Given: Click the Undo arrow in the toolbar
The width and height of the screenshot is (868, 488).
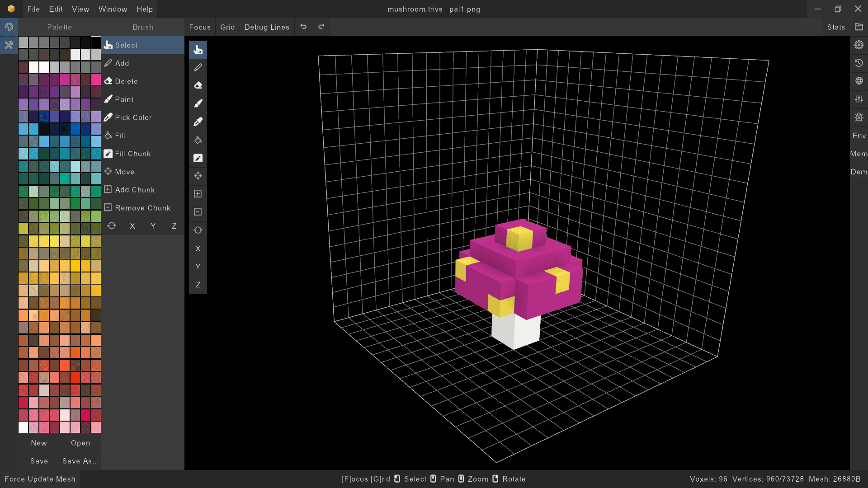Looking at the screenshot, I should pyautogui.click(x=303, y=27).
